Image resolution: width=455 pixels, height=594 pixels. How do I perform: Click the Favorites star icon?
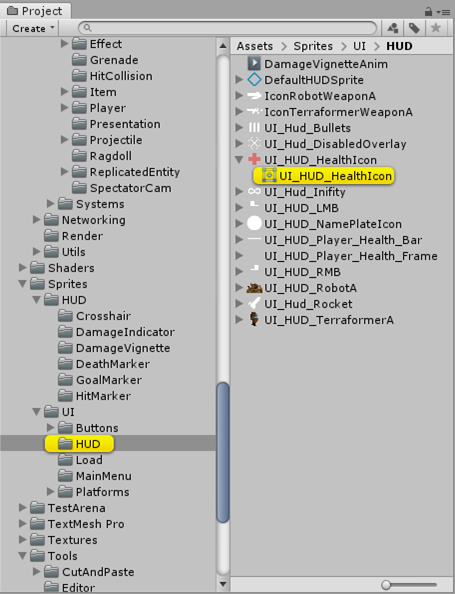click(436, 28)
